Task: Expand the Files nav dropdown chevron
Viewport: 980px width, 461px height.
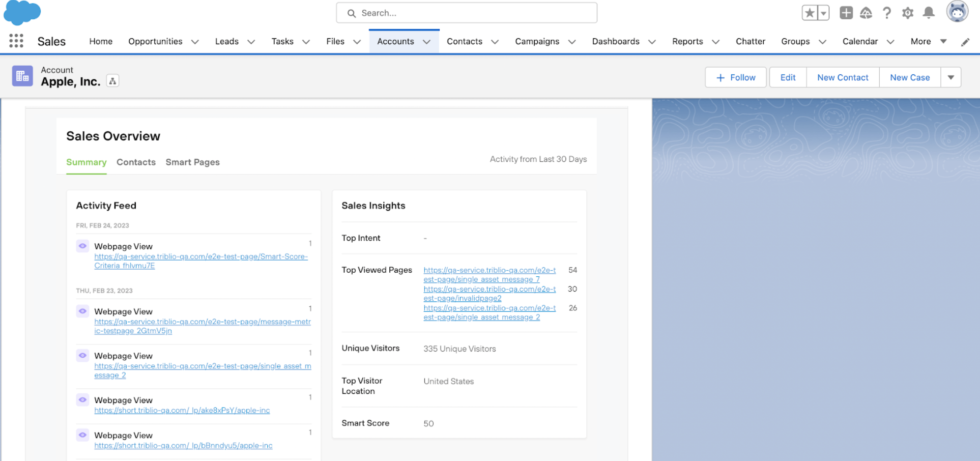Action: click(x=357, y=42)
